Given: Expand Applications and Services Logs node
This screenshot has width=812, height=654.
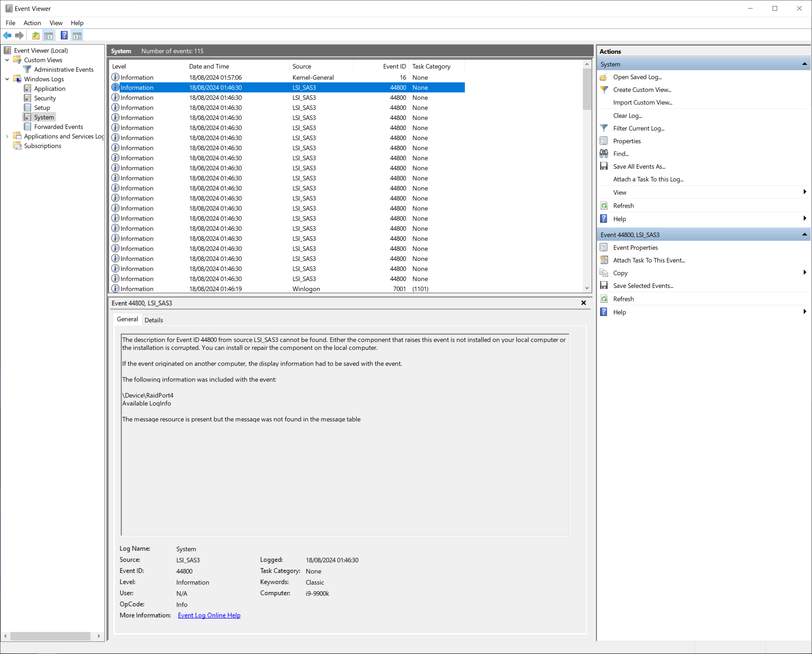Looking at the screenshot, I should (7, 136).
